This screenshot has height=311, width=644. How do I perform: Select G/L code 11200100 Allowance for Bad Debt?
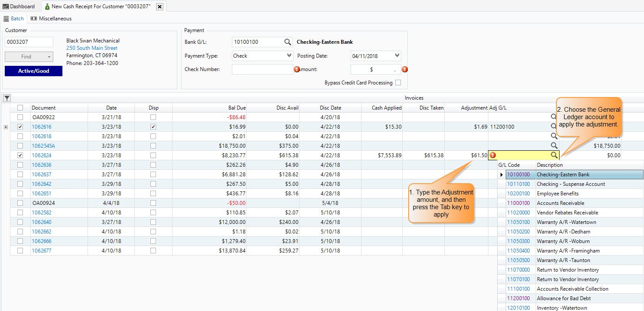click(x=518, y=298)
